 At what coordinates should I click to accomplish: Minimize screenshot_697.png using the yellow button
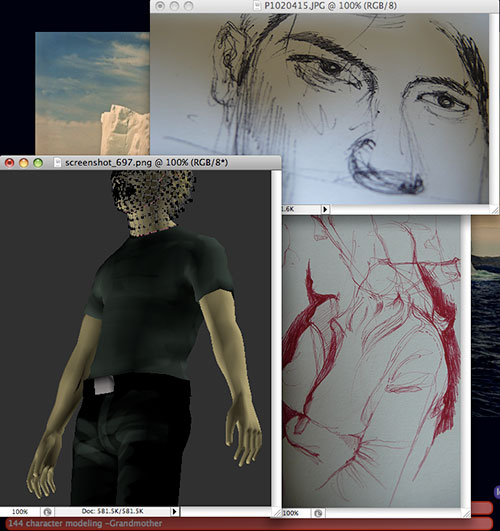click(x=24, y=163)
